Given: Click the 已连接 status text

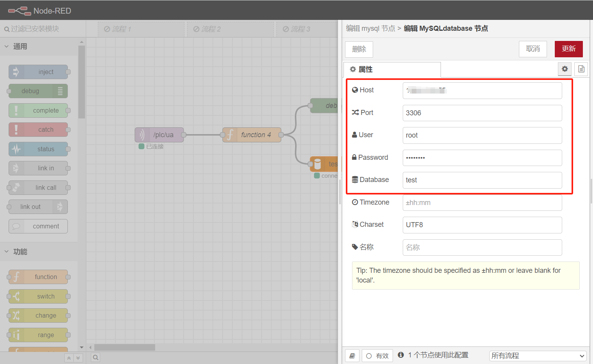Looking at the screenshot, I should click(x=155, y=147).
